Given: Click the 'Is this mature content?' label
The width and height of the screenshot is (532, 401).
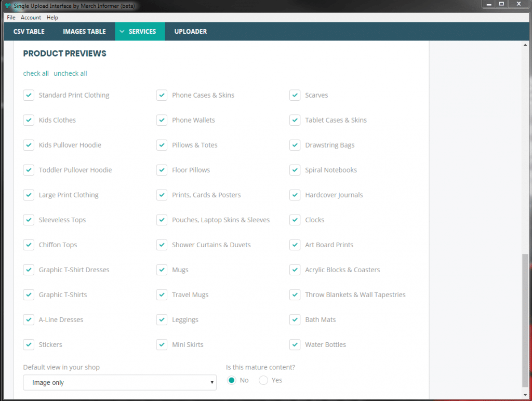Looking at the screenshot, I should click(261, 367).
